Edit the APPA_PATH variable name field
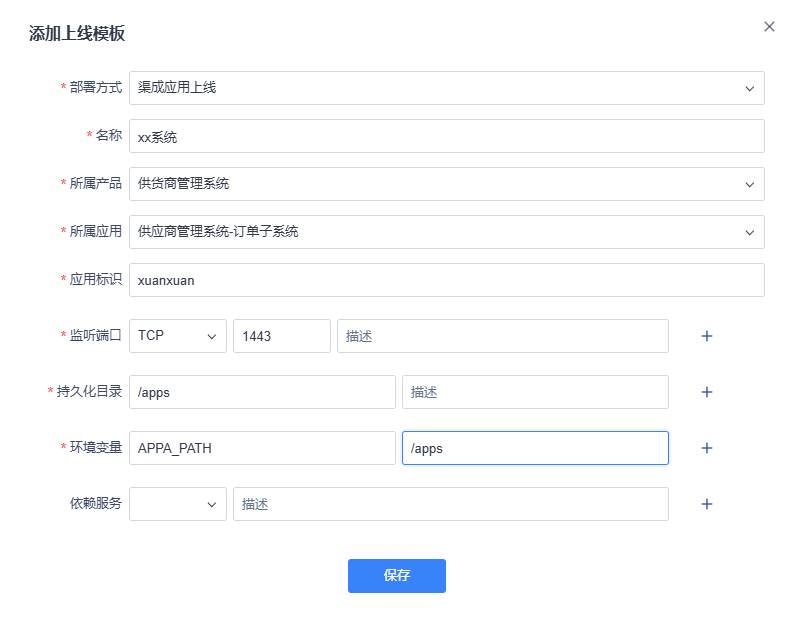792x638 pixels. point(262,448)
